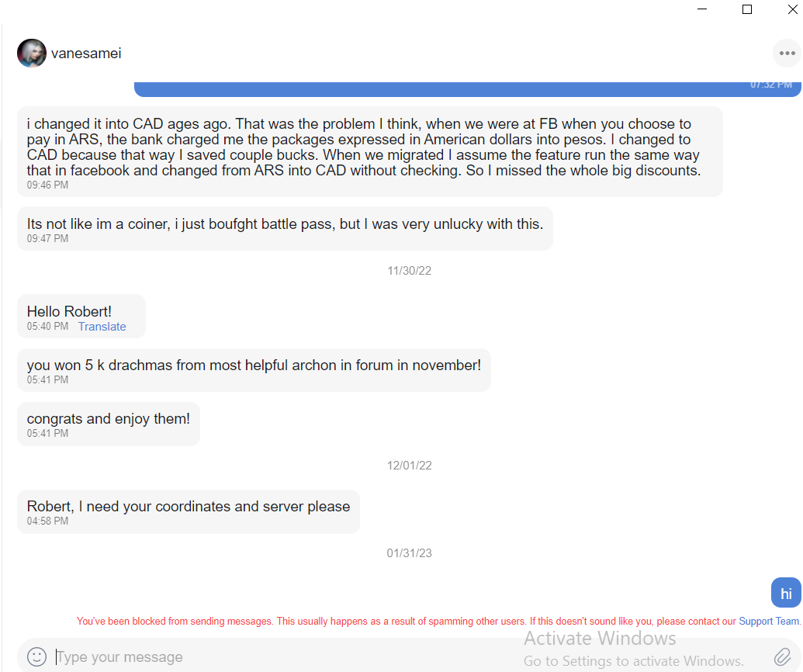803x672 pixels.
Task: Select the 01/31/23 date separator
Action: coord(409,553)
